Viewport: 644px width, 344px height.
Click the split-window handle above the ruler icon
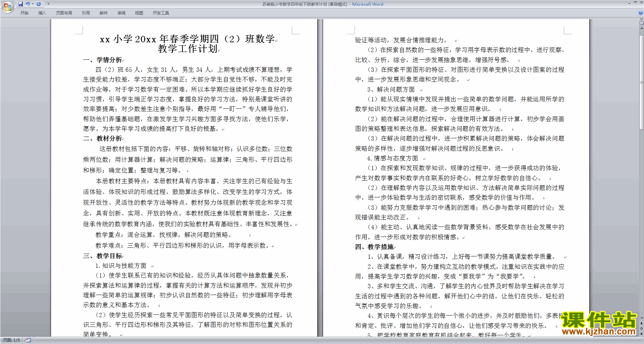[642, 19]
